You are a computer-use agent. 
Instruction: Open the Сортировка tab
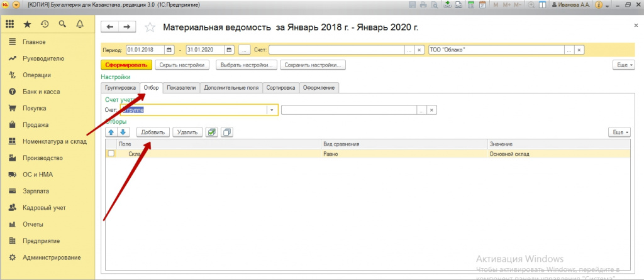coord(281,88)
